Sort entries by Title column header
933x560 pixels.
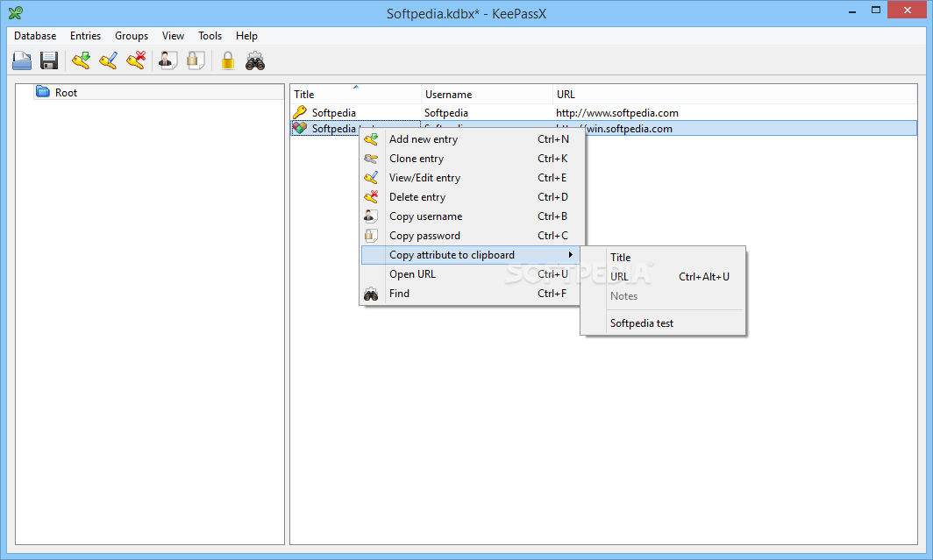[356, 94]
